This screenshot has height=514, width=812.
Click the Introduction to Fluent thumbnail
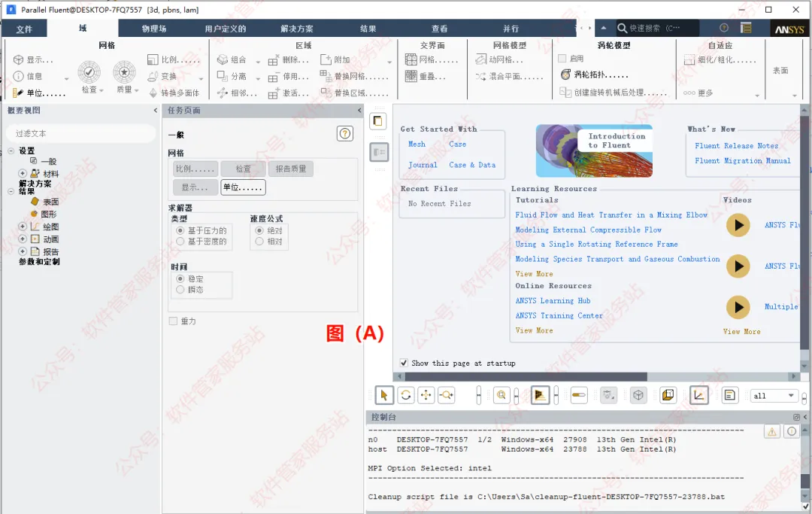[x=594, y=151]
